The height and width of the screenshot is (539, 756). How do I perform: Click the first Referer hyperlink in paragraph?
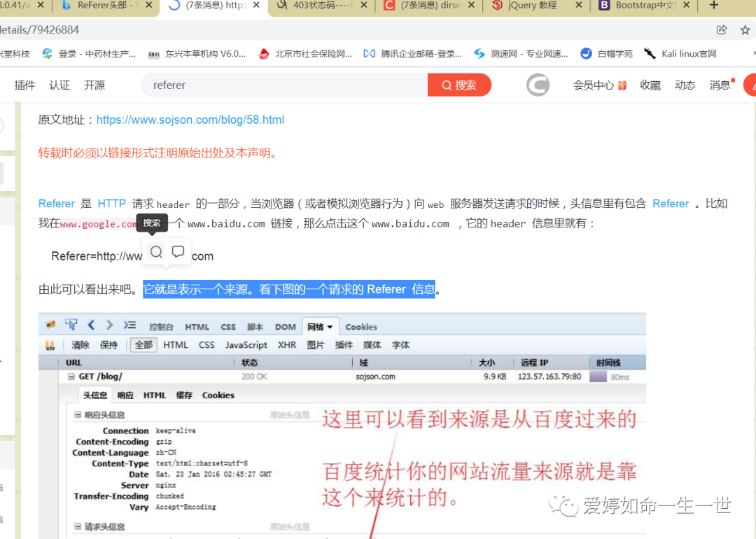click(57, 204)
